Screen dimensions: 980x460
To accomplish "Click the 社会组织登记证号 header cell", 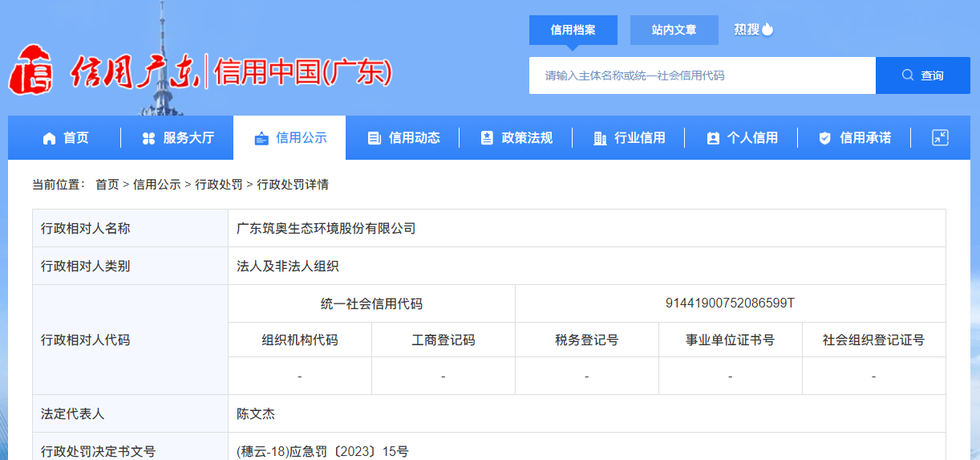I will pyautogui.click(x=873, y=340).
